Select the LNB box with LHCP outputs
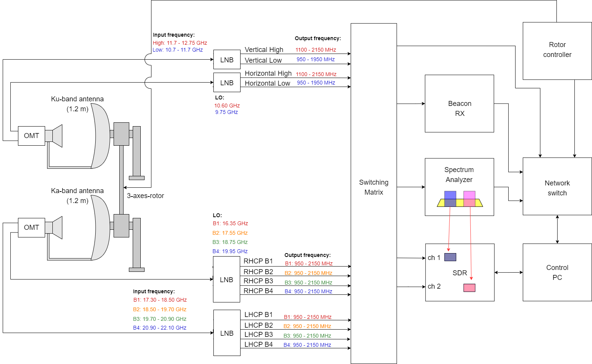The image size is (592, 364). 227,333
